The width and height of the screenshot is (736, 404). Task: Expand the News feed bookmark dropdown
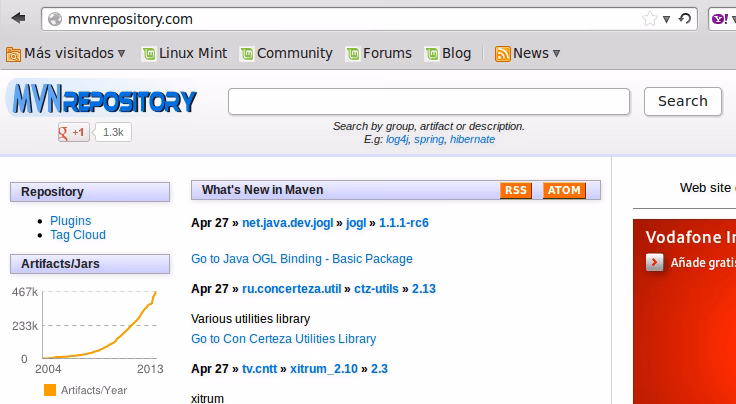click(x=528, y=53)
